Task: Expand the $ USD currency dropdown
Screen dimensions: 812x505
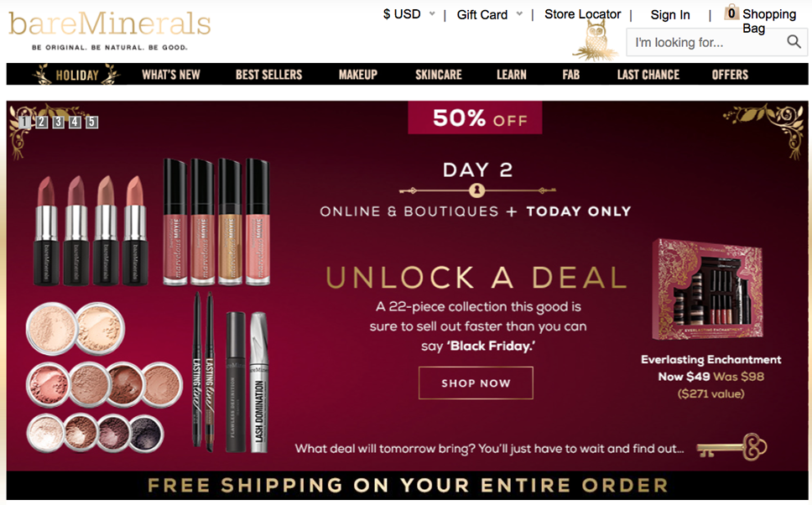Action: (409, 14)
